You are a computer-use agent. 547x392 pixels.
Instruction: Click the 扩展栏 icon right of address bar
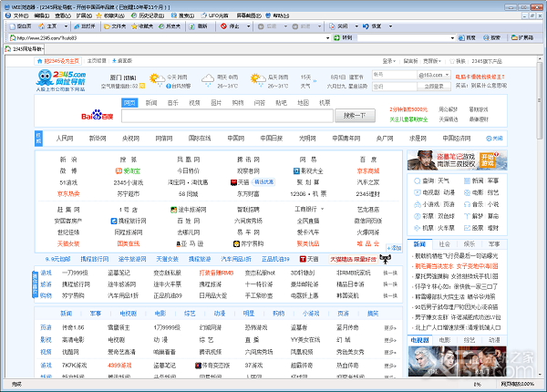click(x=521, y=39)
